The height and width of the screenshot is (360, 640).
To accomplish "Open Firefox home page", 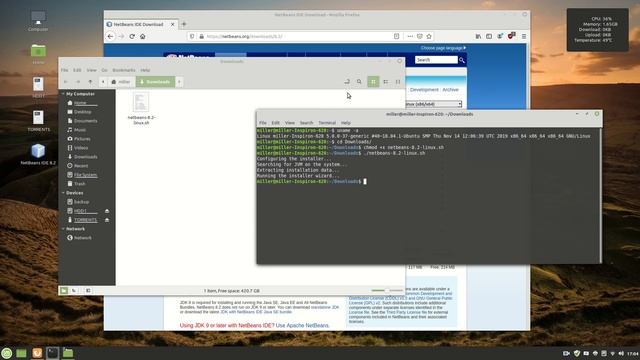I will 142,36.
